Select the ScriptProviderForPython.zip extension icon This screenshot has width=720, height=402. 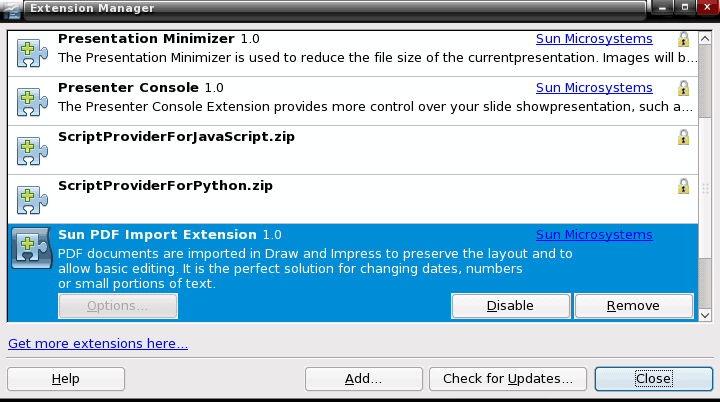[x=32, y=200]
